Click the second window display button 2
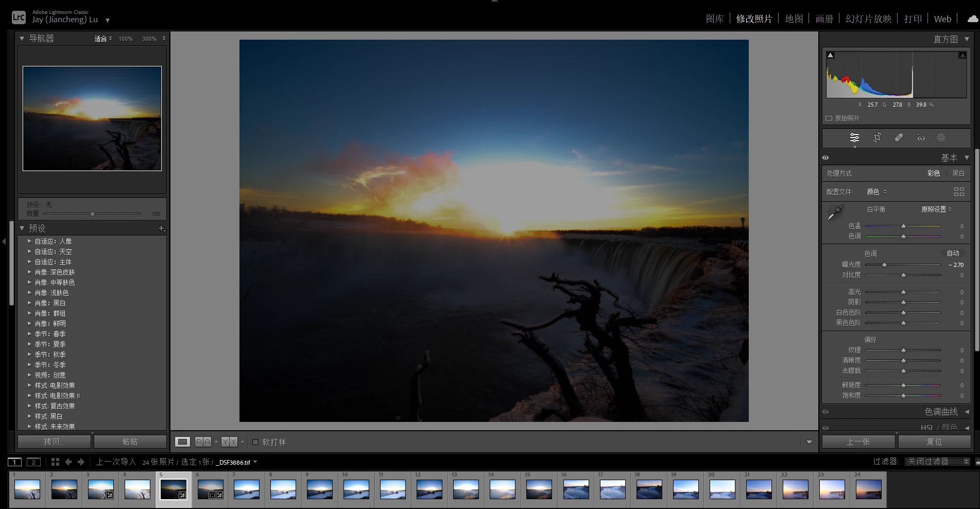 click(x=33, y=462)
